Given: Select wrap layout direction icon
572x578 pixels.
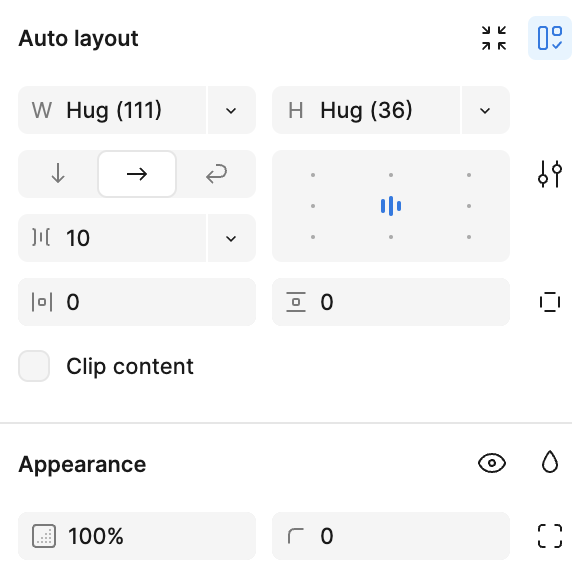Looking at the screenshot, I should (216, 174).
